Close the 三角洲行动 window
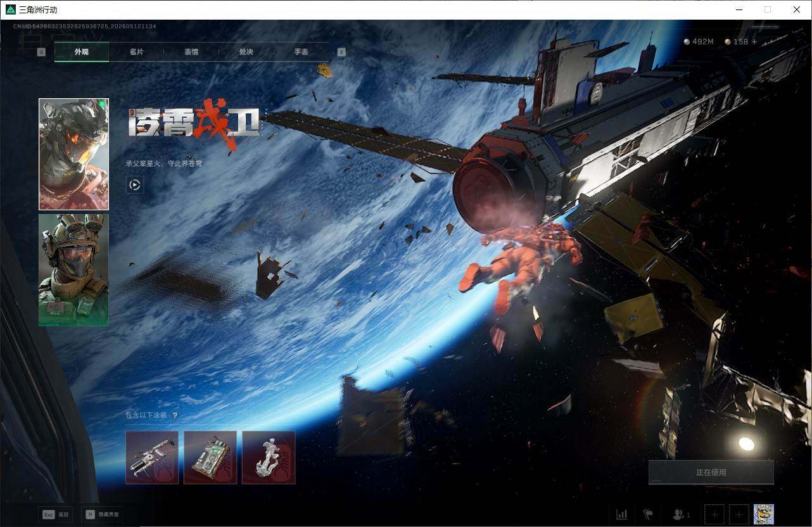812x527 pixels. point(797,10)
